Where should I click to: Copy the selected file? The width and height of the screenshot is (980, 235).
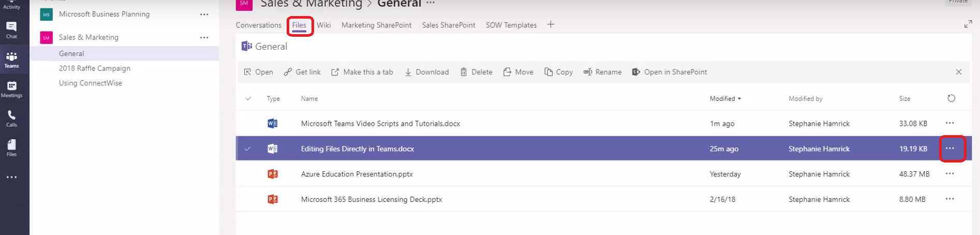point(558,72)
